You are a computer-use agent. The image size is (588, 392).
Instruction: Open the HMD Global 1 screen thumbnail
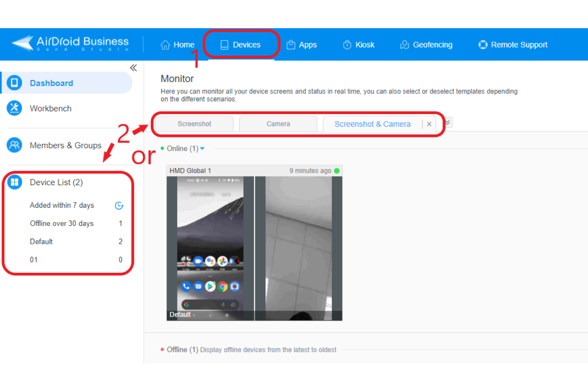(210, 248)
